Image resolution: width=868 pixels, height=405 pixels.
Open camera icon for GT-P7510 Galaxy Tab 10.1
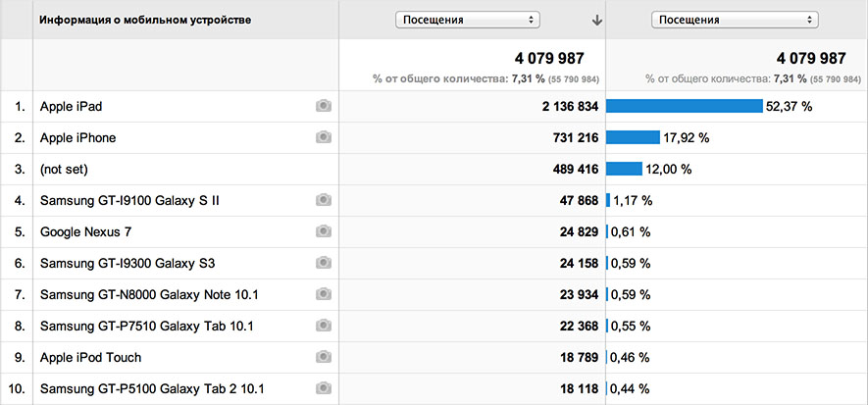(x=324, y=327)
